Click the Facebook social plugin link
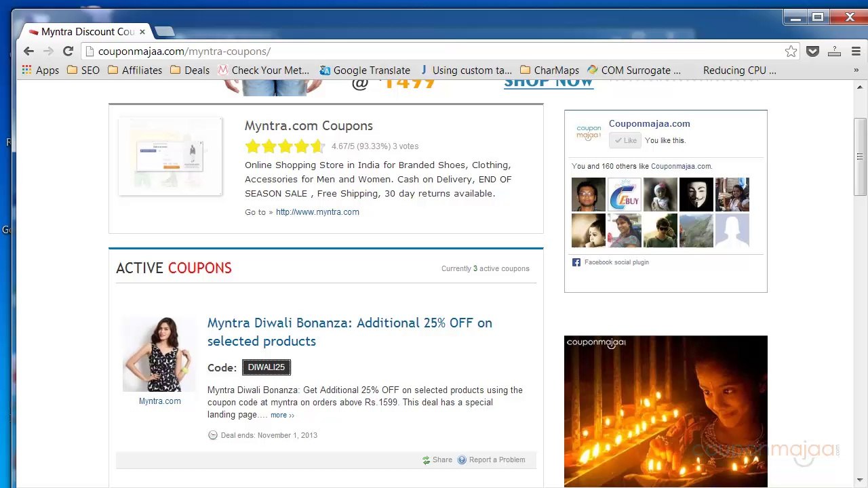Viewport: 868px width, 488px height. click(616, 262)
